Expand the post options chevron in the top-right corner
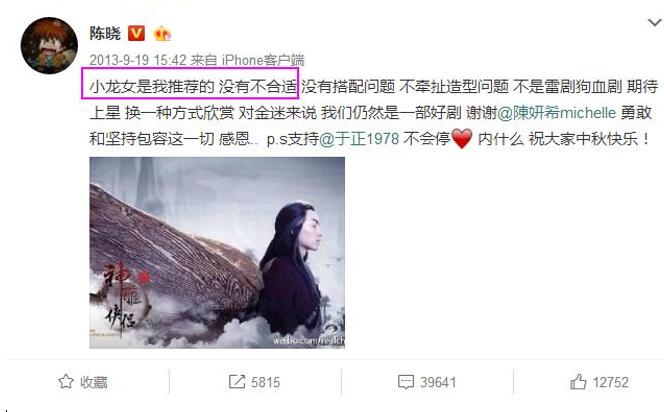 pos(655,23)
